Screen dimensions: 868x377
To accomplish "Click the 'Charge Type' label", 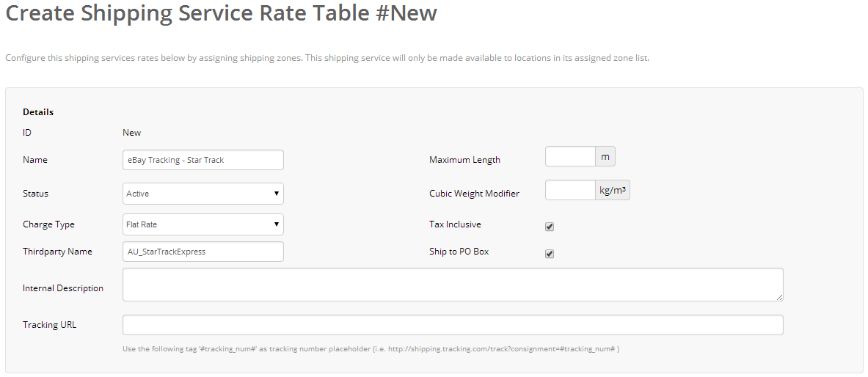I will (48, 224).
